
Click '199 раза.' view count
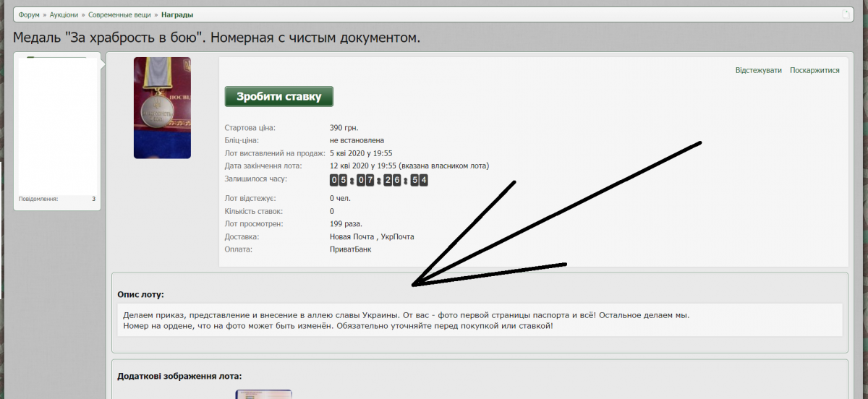click(x=346, y=224)
